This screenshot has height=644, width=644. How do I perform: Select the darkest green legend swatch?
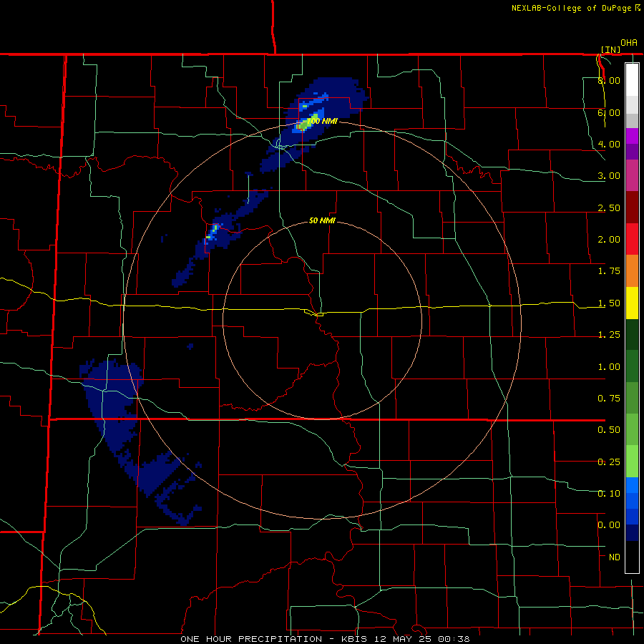pyautogui.click(x=632, y=335)
